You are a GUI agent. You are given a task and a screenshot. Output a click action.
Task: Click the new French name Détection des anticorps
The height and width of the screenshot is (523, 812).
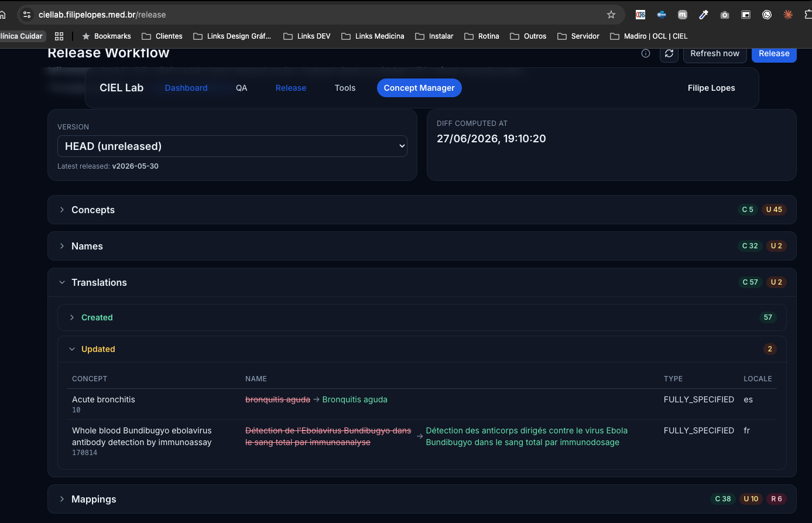[x=526, y=436]
